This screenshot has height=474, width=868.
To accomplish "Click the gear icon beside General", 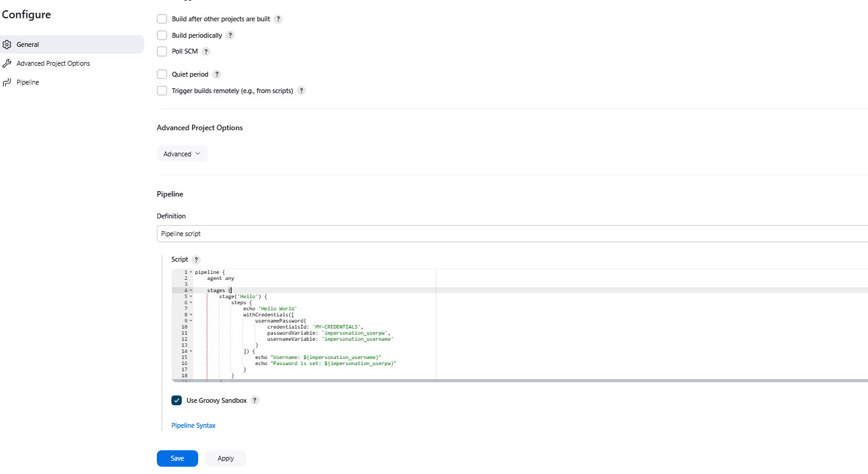I will coord(7,44).
